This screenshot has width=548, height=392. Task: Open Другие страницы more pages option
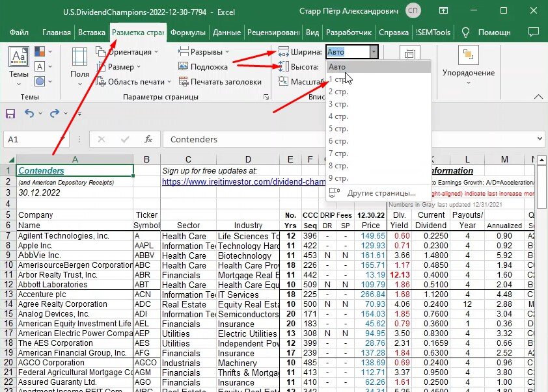coord(378,193)
